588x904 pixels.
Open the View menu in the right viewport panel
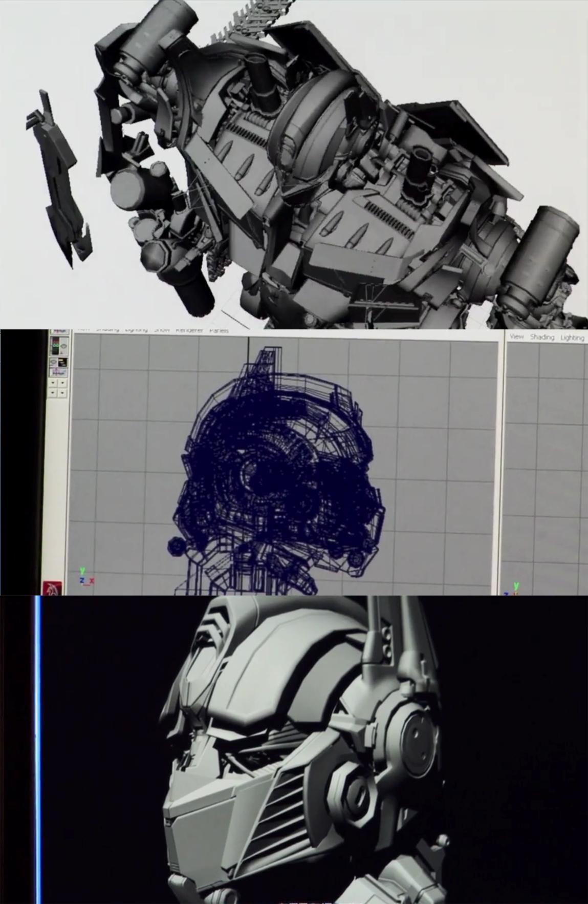click(516, 337)
